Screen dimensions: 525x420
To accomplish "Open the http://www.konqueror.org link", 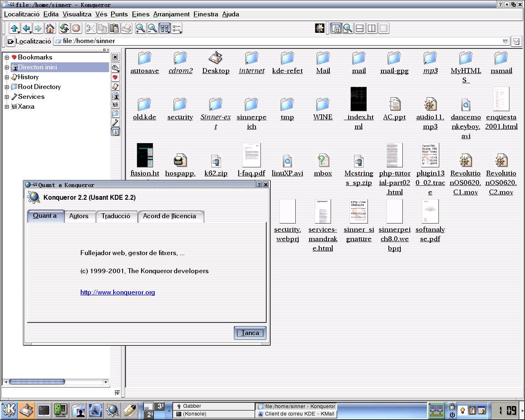I will [117, 292].
